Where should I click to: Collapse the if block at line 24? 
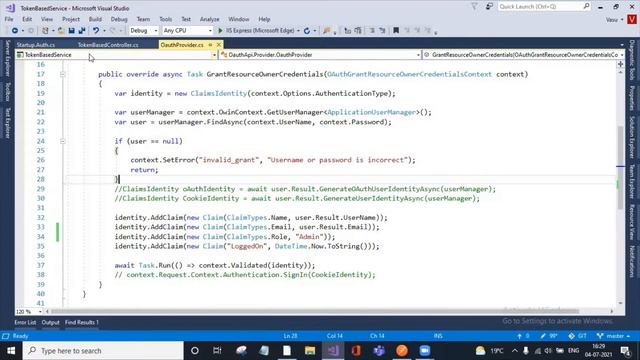click(x=62, y=141)
